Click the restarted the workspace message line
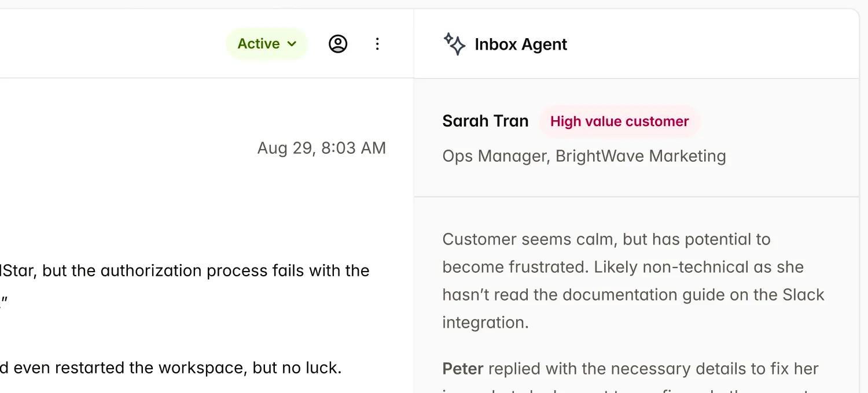 [x=174, y=368]
